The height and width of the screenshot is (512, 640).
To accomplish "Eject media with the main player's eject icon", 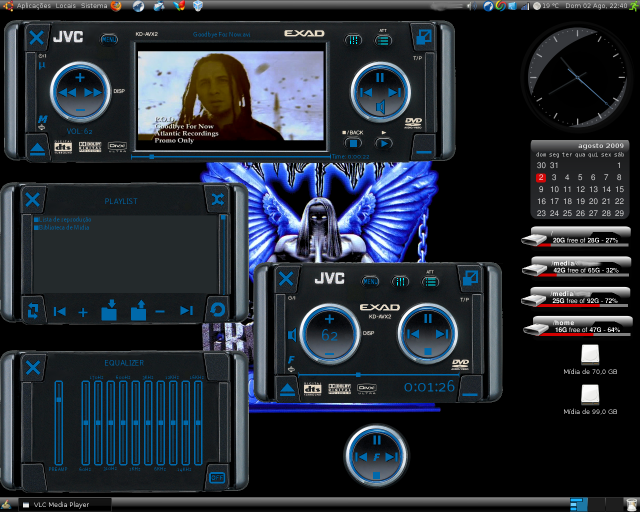I will tap(38, 149).
